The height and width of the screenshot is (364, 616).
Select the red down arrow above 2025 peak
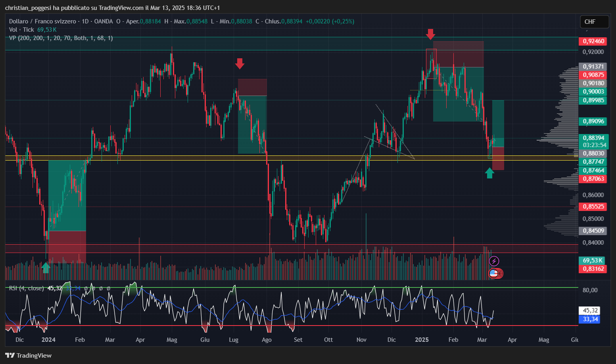430,34
